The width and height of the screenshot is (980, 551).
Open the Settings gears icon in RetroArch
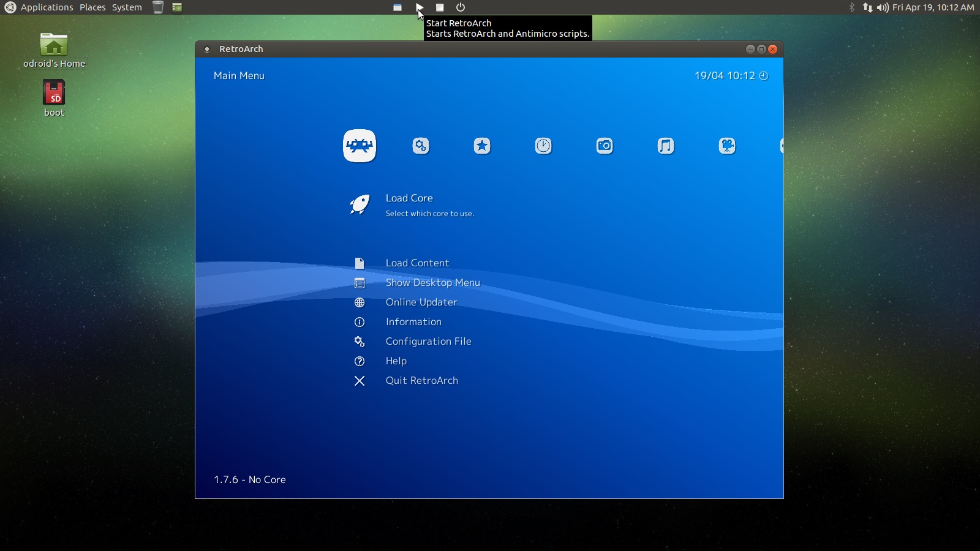point(421,146)
